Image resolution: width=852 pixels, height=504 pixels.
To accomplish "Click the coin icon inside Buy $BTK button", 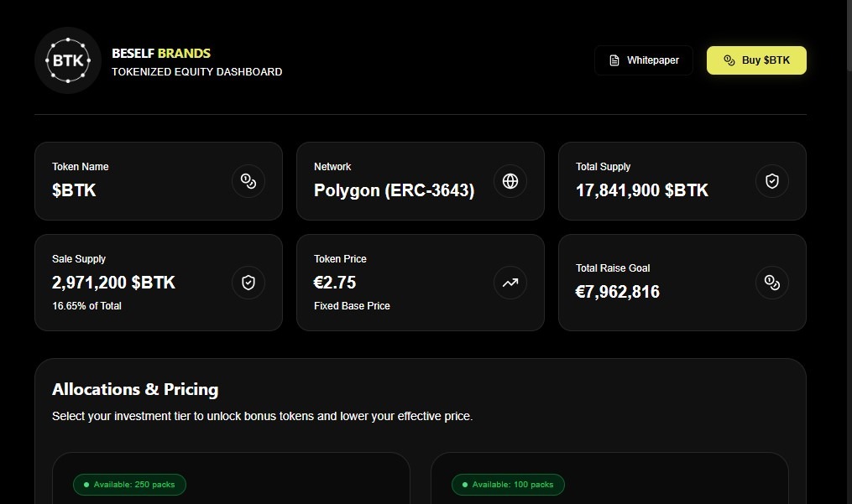I will [729, 60].
